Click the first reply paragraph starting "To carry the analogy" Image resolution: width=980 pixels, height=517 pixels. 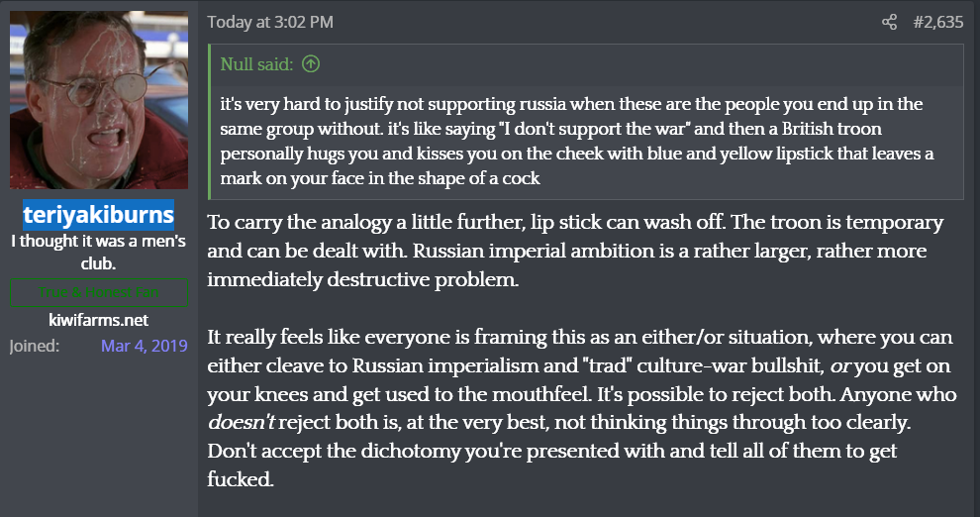(574, 251)
